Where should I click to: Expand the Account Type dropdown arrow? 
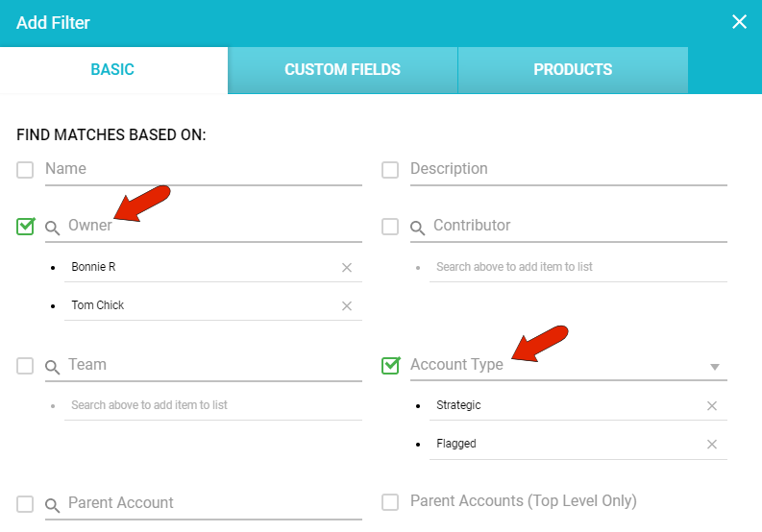[714, 367]
